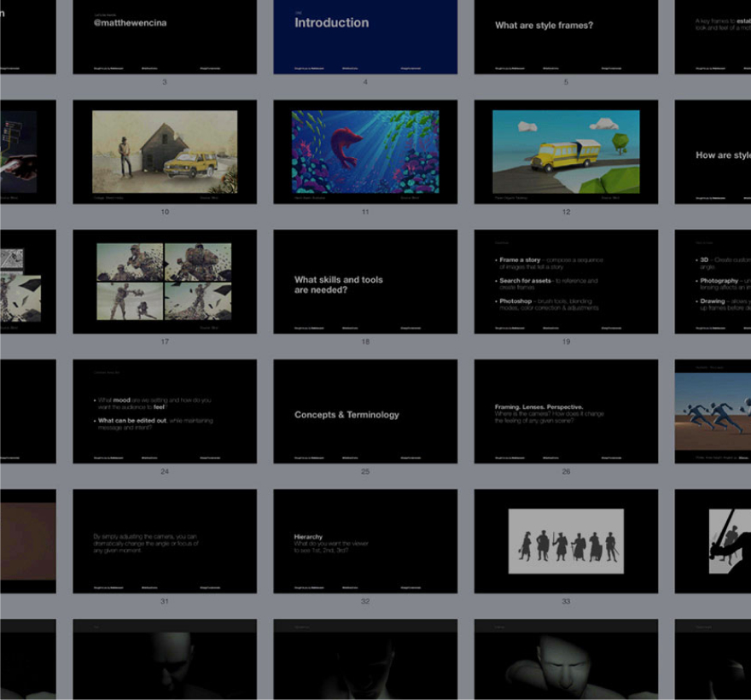The width and height of the screenshot is (751, 700).
Task: Click slide 10 with the yellow truck
Action: pyautogui.click(x=164, y=152)
